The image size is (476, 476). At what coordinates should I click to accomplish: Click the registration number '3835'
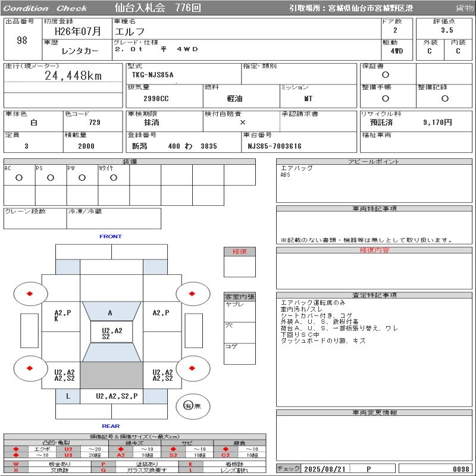209,146
